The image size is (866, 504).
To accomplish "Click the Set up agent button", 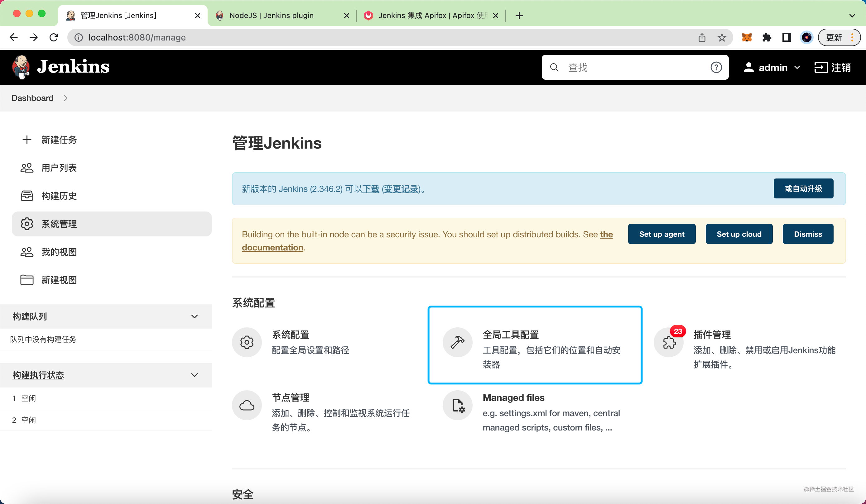I will [x=662, y=234].
